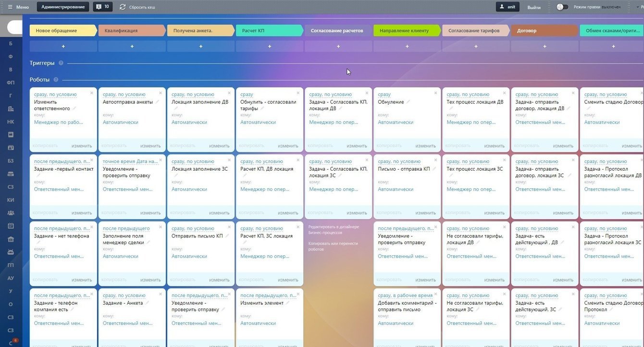This screenshot has height=347, width=644.
Task: Click recipient 'Менеджер по рабо...' link
Action: point(59,122)
